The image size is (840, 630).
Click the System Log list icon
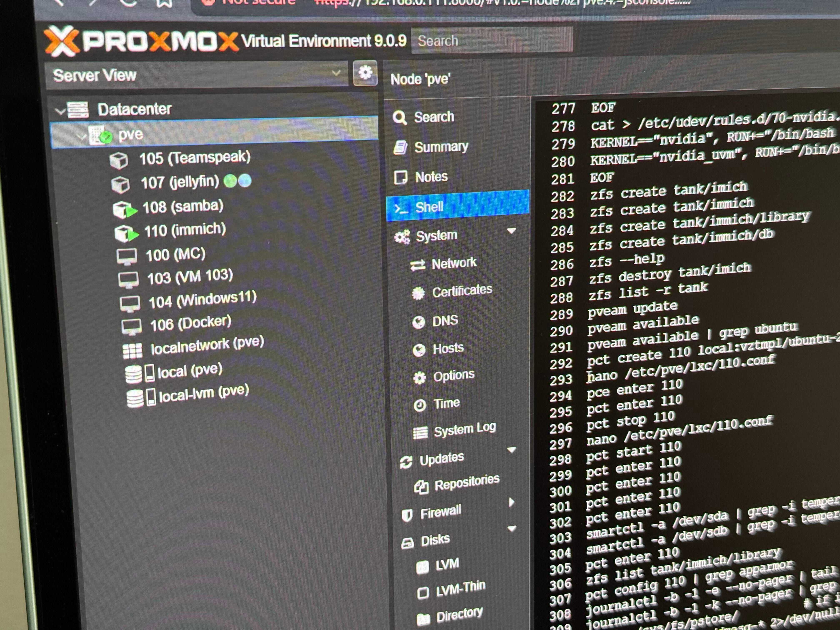pyautogui.click(x=420, y=432)
